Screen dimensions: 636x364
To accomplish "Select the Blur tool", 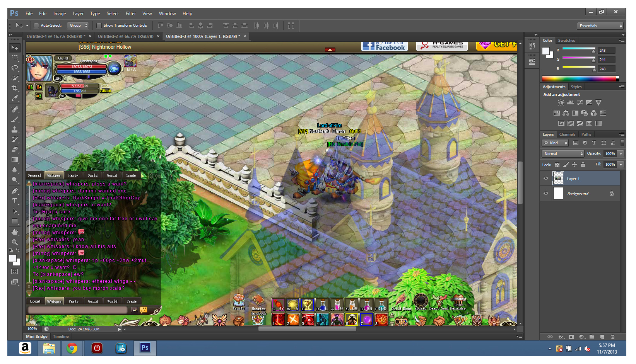I will click(15, 170).
